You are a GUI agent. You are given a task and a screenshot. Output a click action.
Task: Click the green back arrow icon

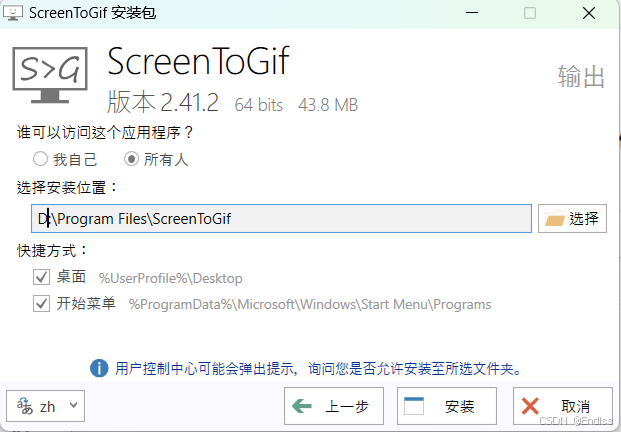pyautogui.click(x=302, y=406)
